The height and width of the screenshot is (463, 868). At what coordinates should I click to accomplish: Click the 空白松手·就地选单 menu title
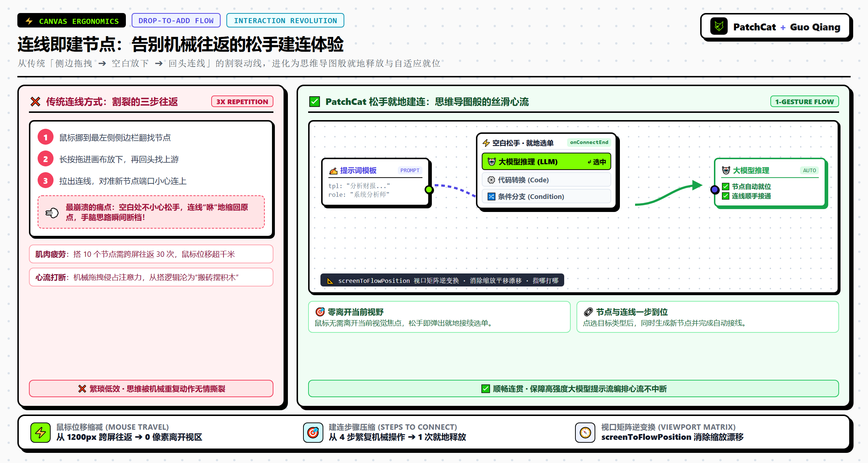point(523,143)
